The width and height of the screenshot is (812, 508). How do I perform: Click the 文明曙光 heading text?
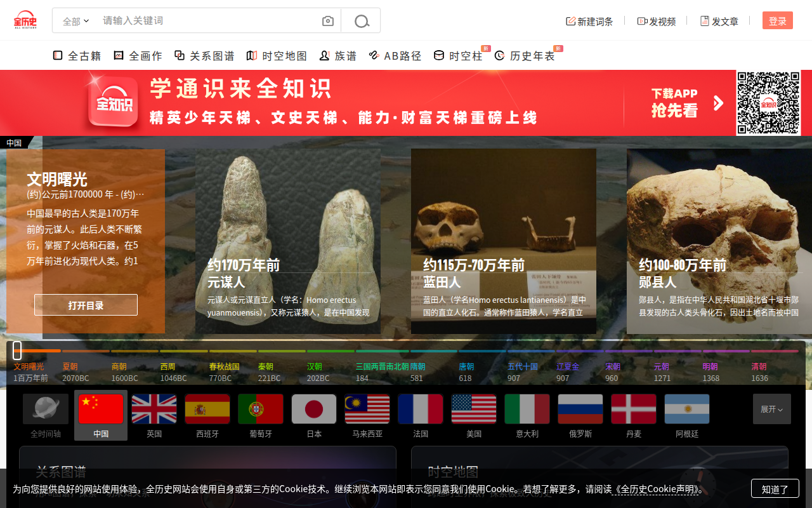point(57,179)
